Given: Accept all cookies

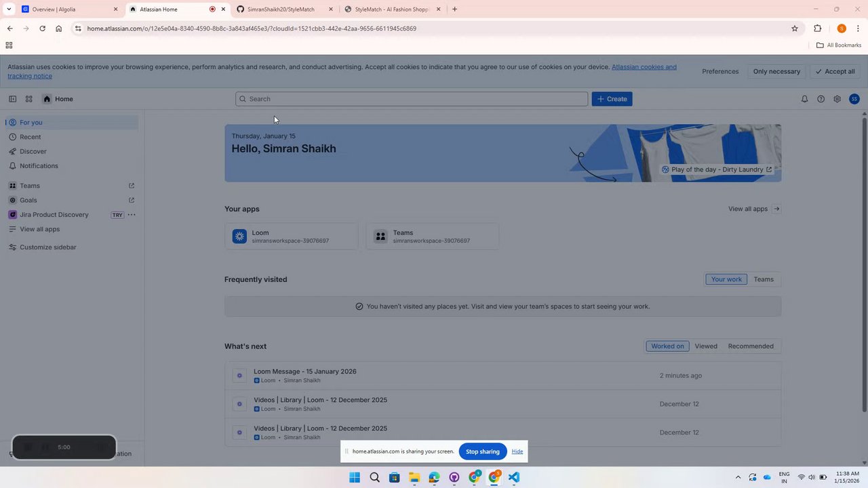Looking at the screenshot, I should (835, 71).
